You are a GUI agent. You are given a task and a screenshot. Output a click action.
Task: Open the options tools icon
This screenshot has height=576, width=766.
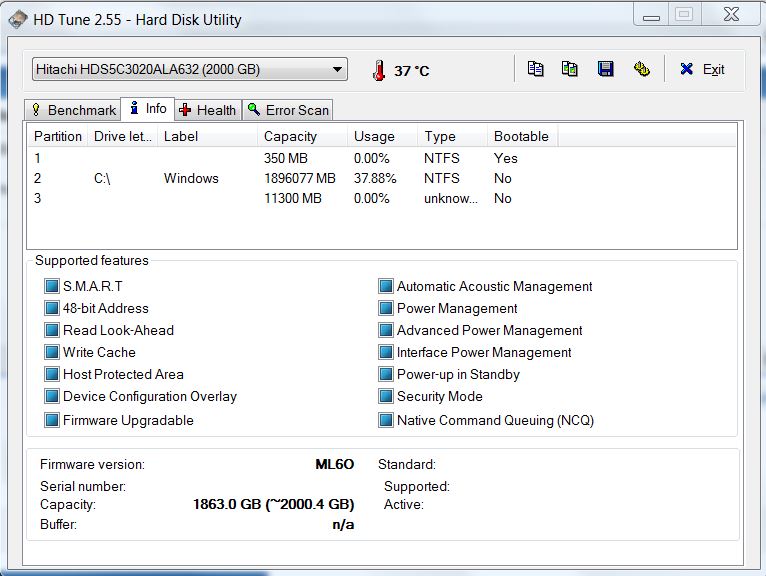coord(641,69)
